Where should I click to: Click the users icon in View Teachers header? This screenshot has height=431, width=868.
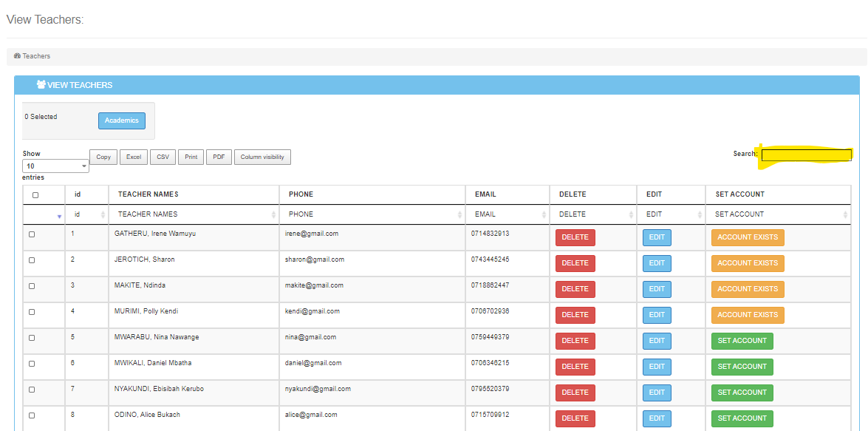point(41,85)
